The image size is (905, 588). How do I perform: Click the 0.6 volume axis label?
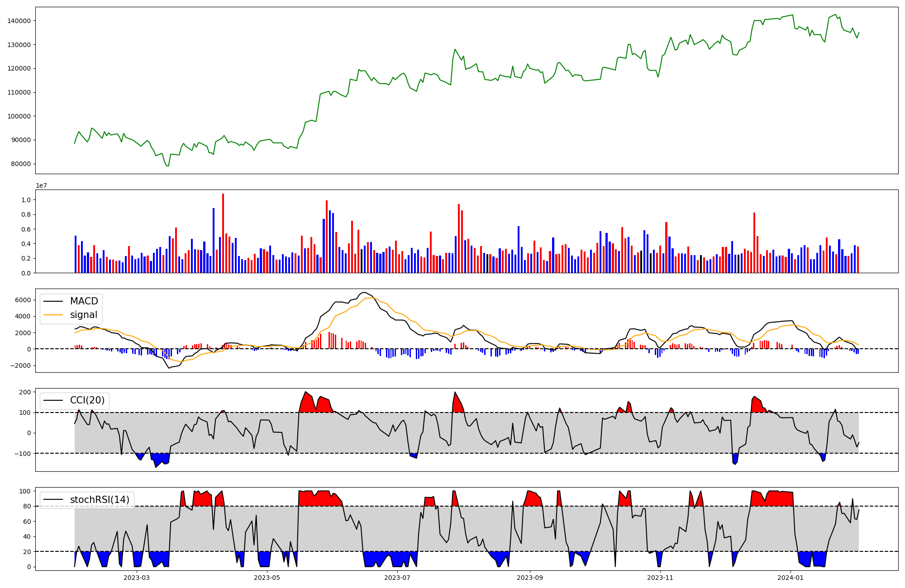click(26, 229)
